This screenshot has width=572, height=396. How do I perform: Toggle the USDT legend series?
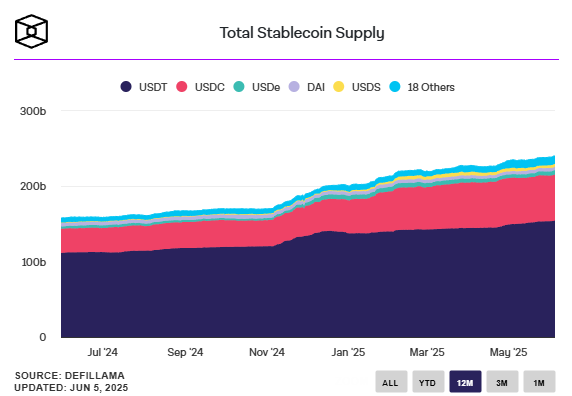143,87
